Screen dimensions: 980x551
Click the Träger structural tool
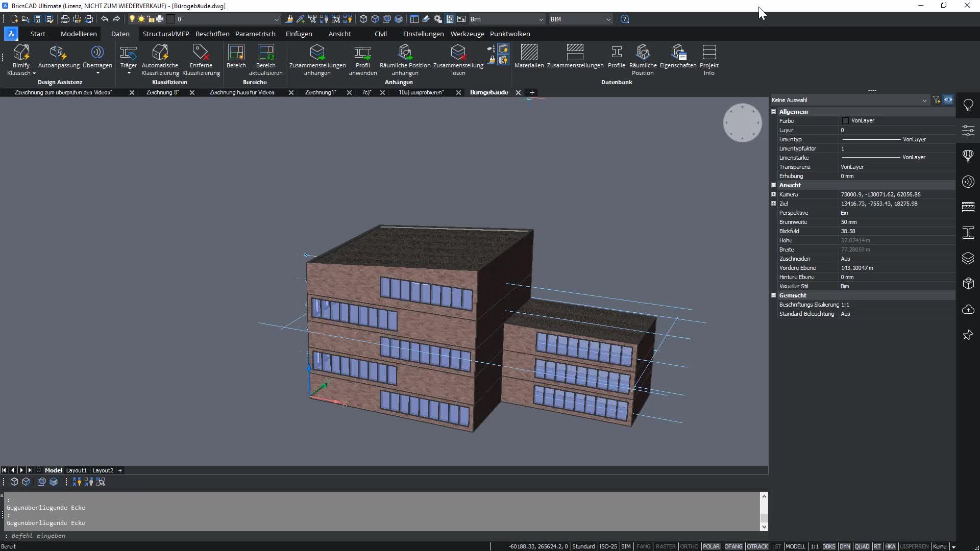tap(128, 59)
